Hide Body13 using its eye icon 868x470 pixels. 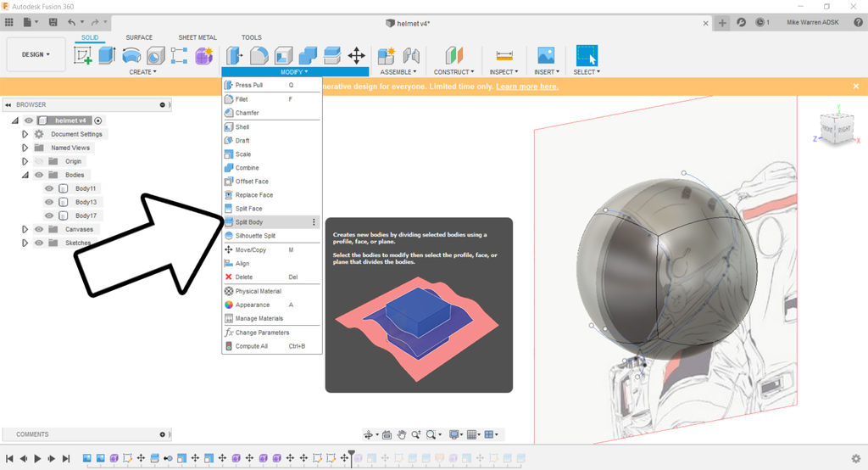[x=48, y=202]
